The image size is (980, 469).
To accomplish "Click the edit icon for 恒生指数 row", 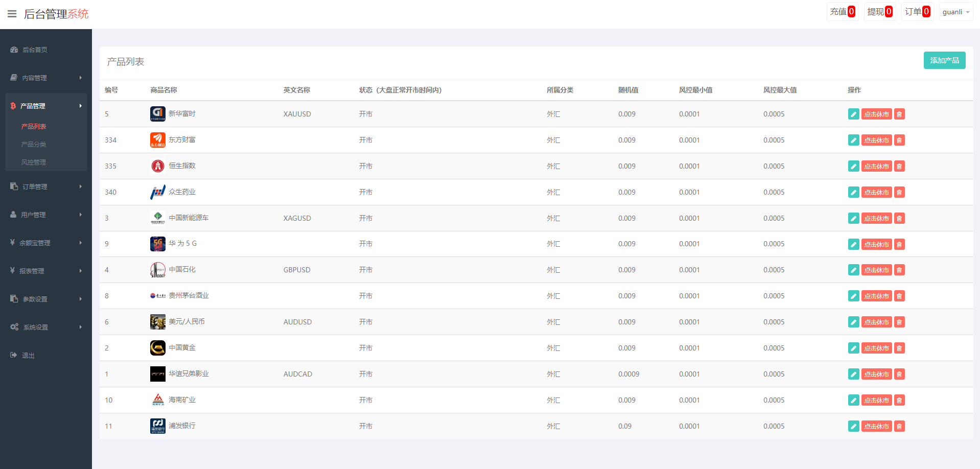I will pyautogui.click(x=853, y=166).
